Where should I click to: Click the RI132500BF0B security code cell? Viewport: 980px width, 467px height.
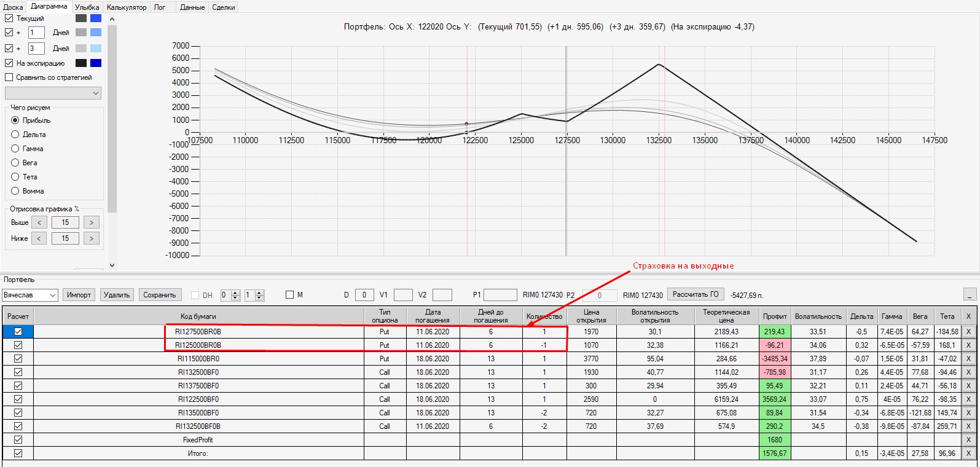198,426
